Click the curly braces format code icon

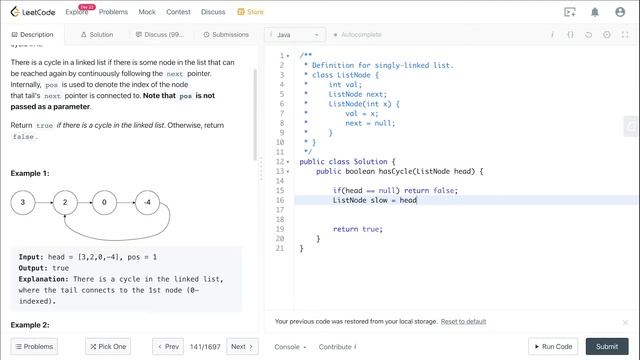coord(570,35)
